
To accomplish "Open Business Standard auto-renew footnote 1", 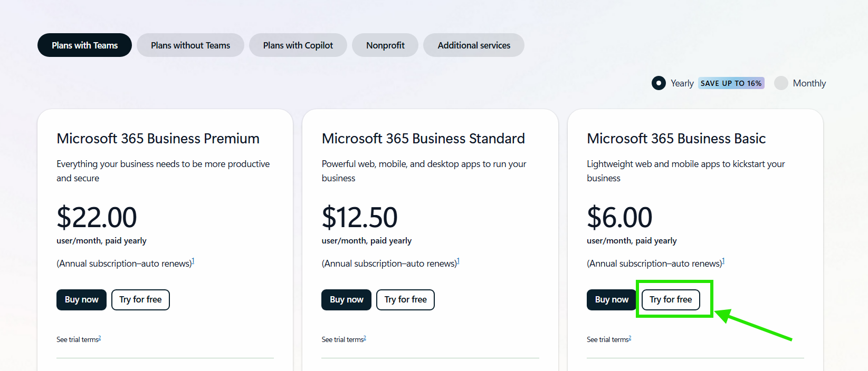I will click(x=458, y=261).
